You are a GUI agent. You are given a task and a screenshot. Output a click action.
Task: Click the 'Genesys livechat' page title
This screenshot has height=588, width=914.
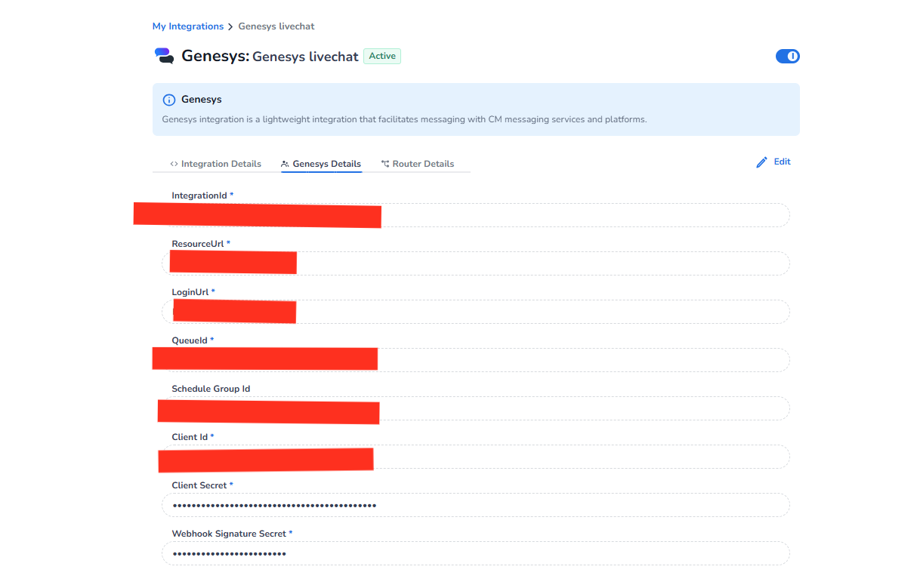click(305, 57)
